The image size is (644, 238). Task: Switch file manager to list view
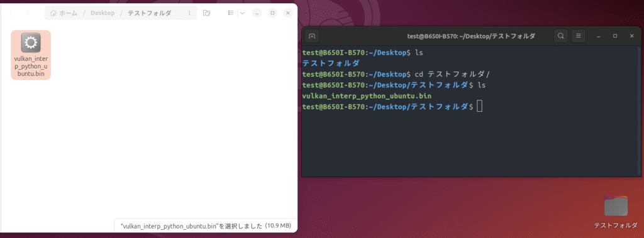[231, 13]
